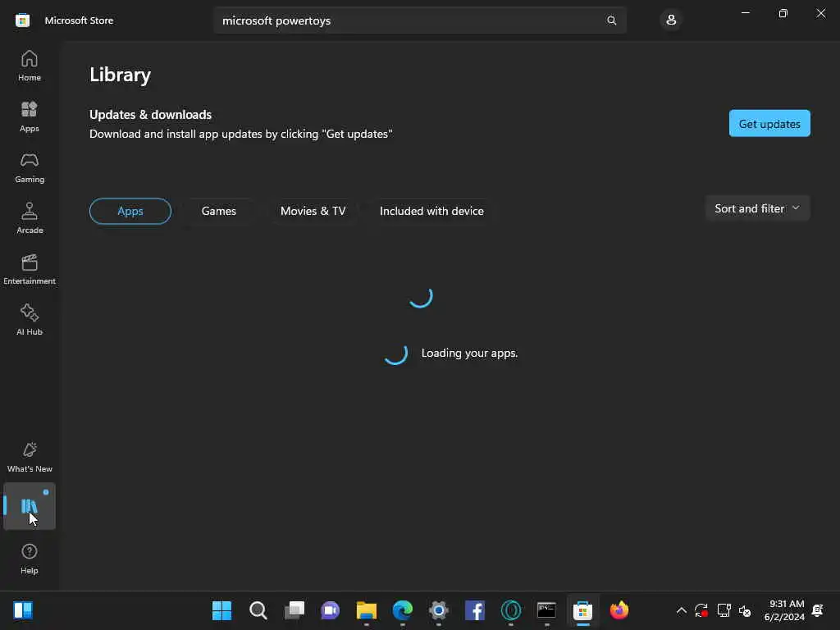The image size is (840, 630).
Task: Select the Apps filter tab
Action: pyautogui.click(x=130, y=211)
